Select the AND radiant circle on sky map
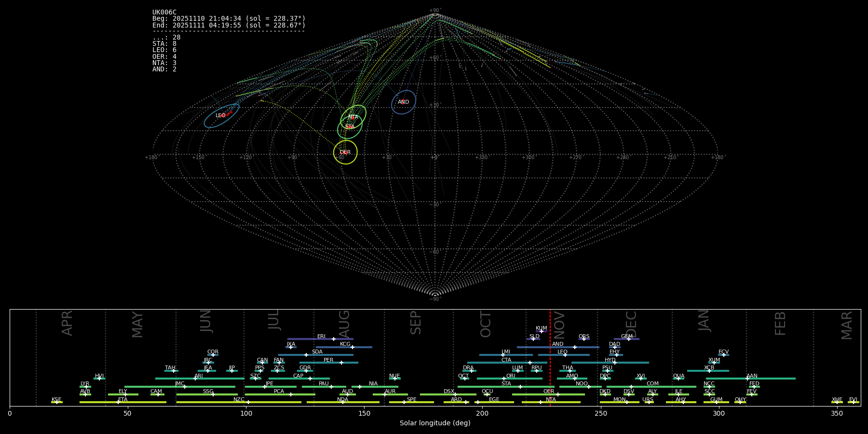This screenshot has height=434, width=868. (404, 102)
